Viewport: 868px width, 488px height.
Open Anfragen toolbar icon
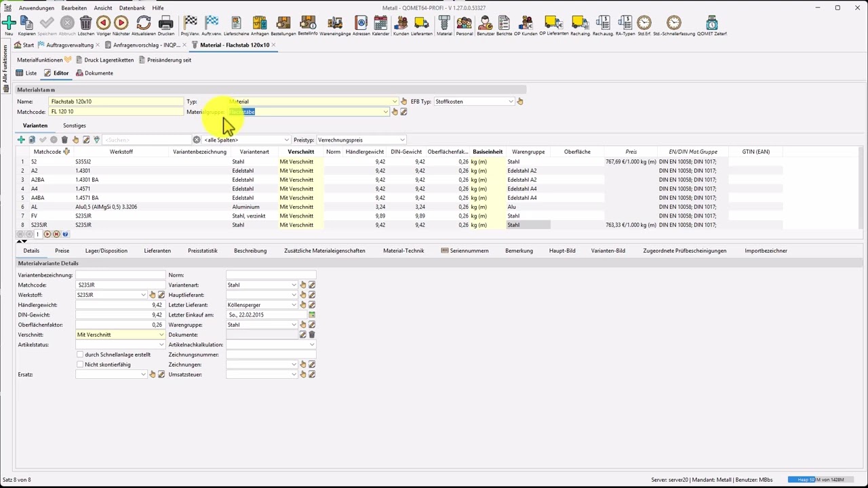[x=259, y=23]
